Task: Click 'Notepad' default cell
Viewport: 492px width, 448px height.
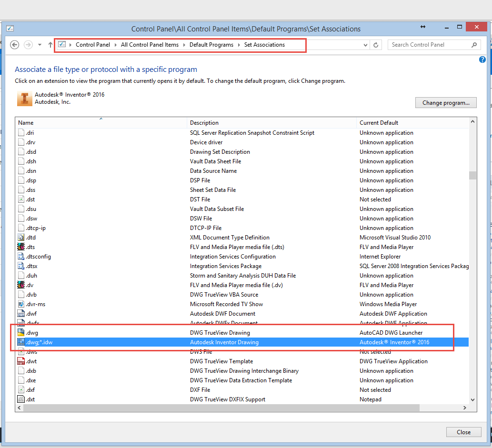Action: (370, 399)
